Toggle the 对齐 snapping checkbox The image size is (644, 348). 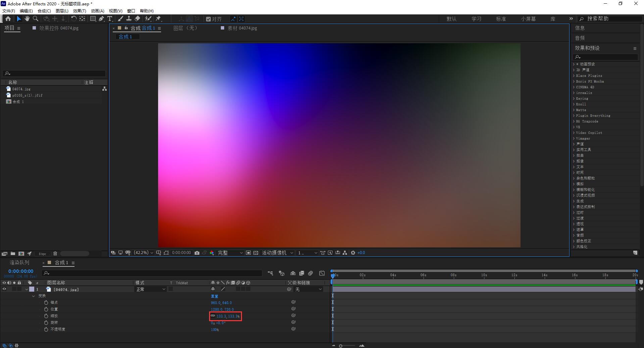tap(208, 19)
